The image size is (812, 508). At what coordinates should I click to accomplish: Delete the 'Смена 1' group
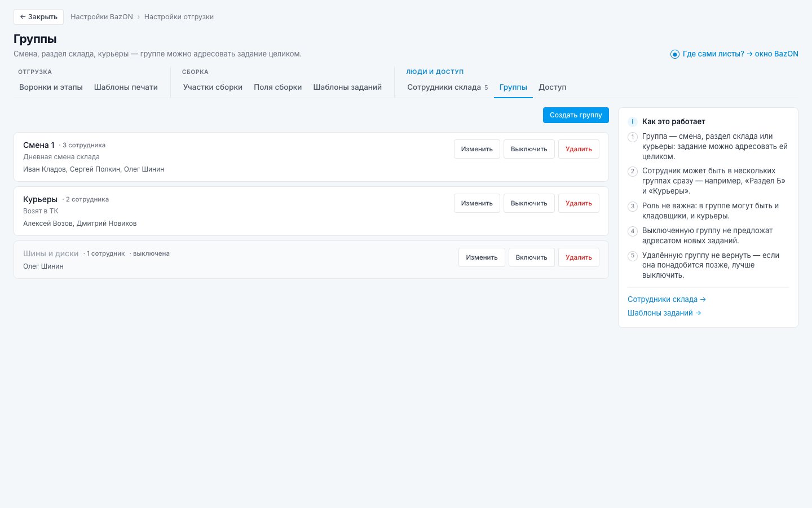[579, 149]
